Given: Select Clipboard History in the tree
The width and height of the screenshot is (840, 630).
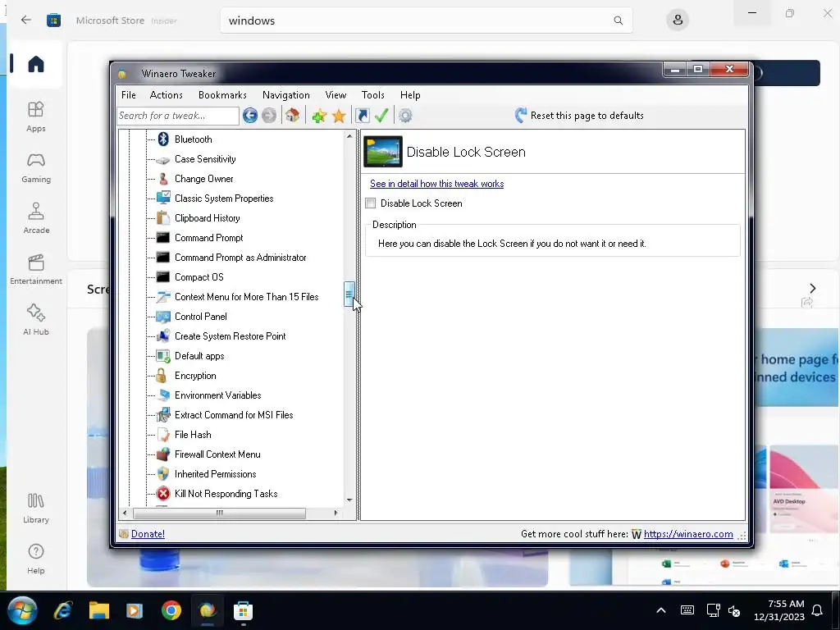Looking at the screenshot, I should click(x=207, y=218).
